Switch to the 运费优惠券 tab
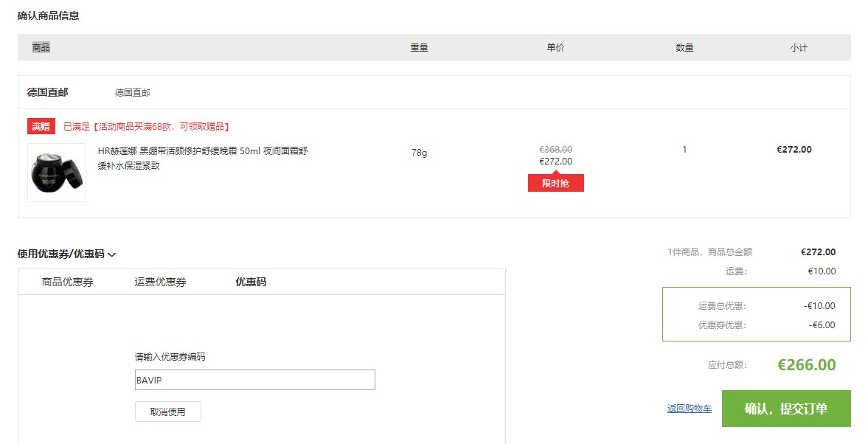Image resolution: width=868 pixels, height=444 pixels. point(160,282)
